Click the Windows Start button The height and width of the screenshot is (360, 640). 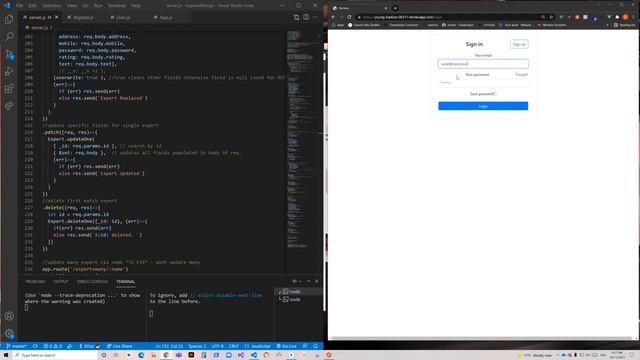(x=6, y=355)
